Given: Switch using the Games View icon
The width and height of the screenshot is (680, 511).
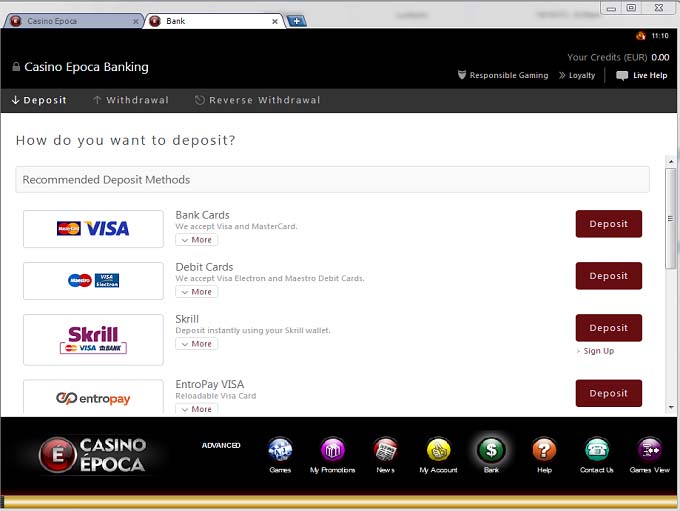Looking at the screenshot, I should [650, 450].
